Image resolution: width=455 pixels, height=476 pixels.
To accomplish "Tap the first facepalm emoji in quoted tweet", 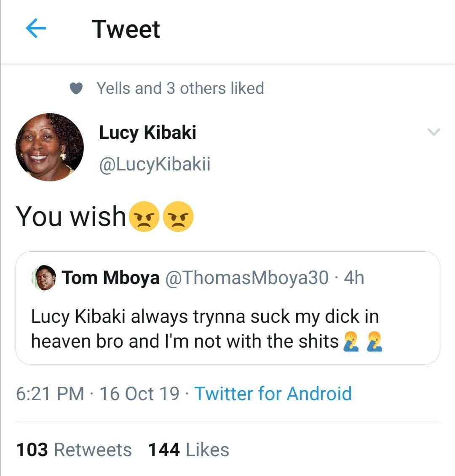I will click(x=351, y=342).
